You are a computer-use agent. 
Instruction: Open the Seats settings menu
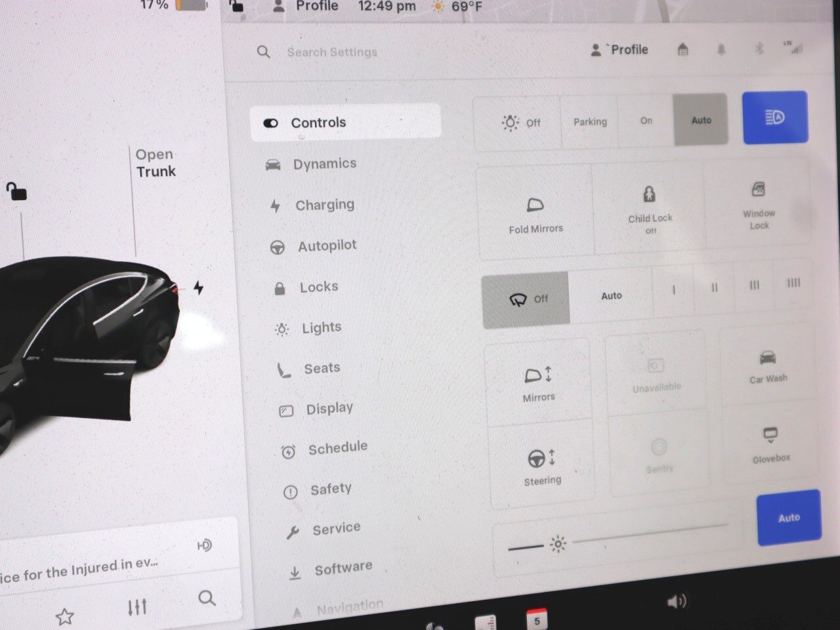308,369
